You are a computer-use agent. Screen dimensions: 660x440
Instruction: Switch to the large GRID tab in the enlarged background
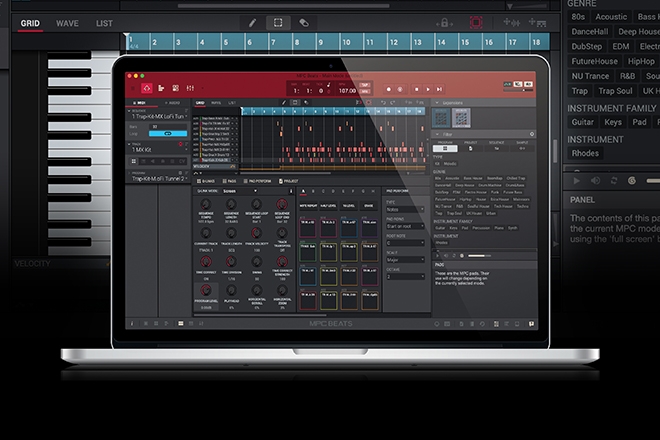click(x=30, y=24)
